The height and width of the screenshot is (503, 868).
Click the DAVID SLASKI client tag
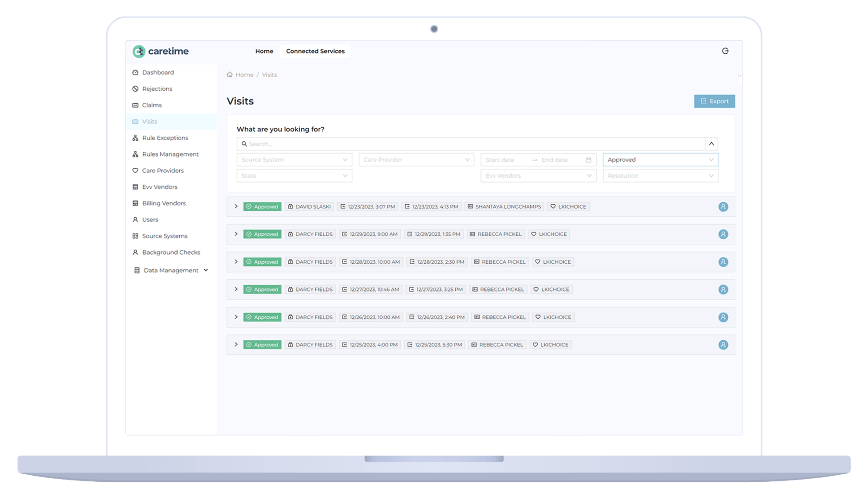tap(309, 207)
